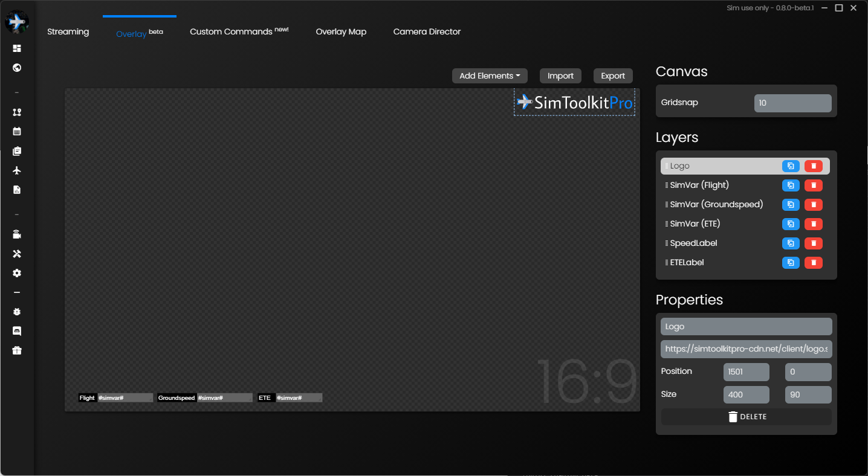Click the DELETE button in Properties
Viewport: 868px width, 476px height.
(747, 417)
